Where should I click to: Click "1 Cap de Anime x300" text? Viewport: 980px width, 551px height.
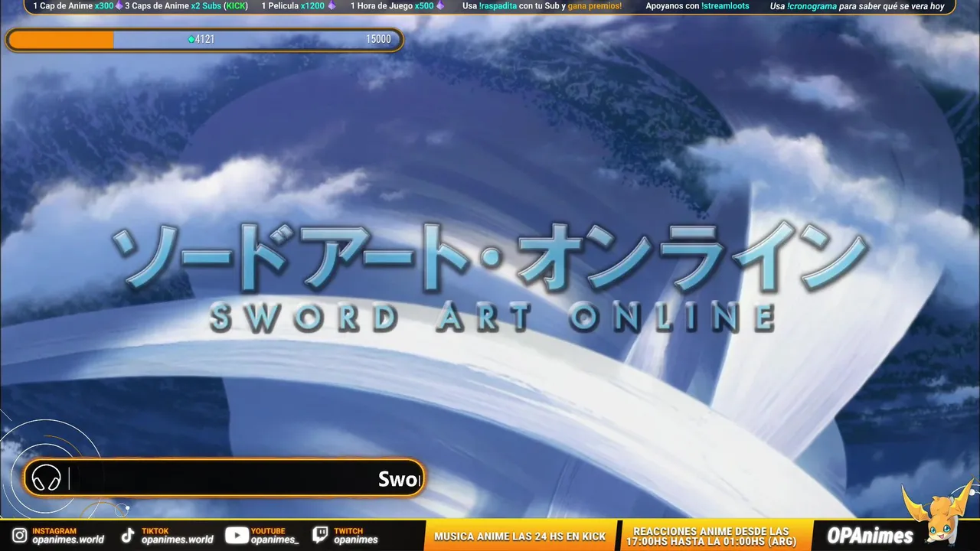73,6
